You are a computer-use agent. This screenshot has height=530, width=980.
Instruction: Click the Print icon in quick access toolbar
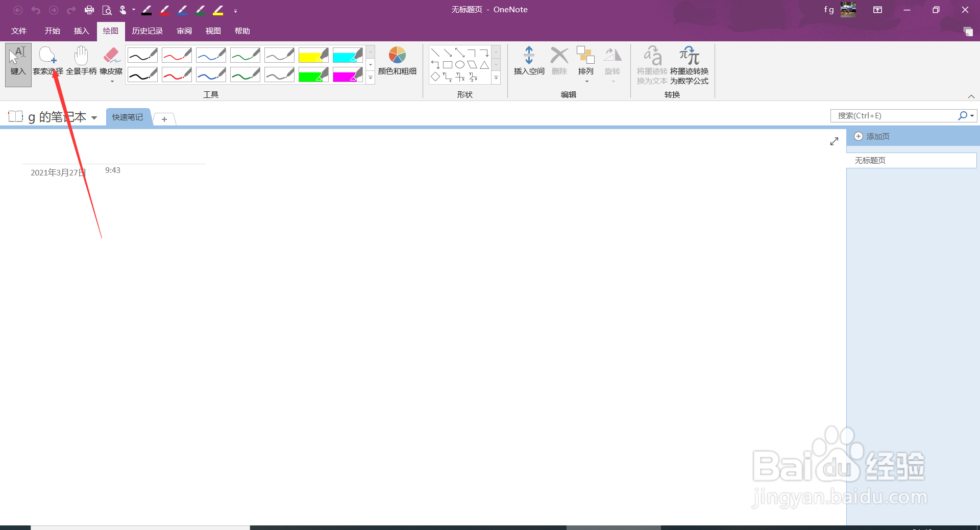click(x=89, y=10)
